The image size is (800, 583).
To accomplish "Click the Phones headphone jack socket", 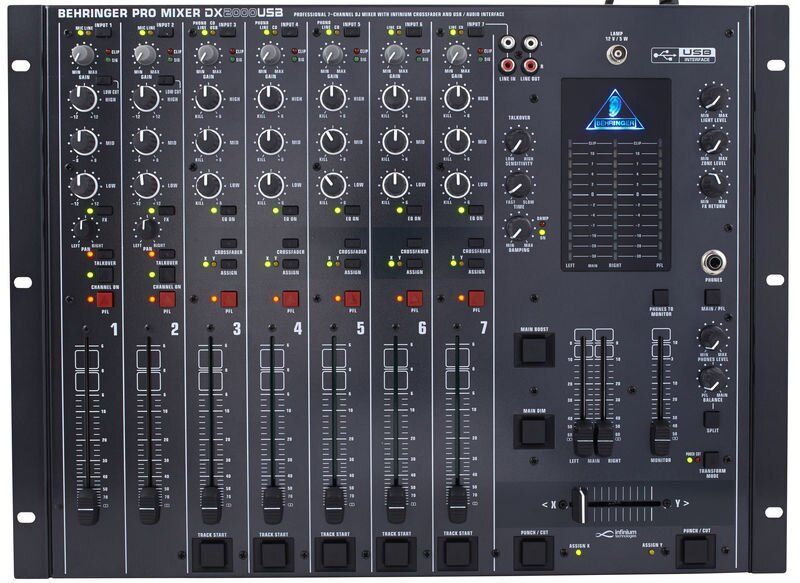I will pos(714,262).
